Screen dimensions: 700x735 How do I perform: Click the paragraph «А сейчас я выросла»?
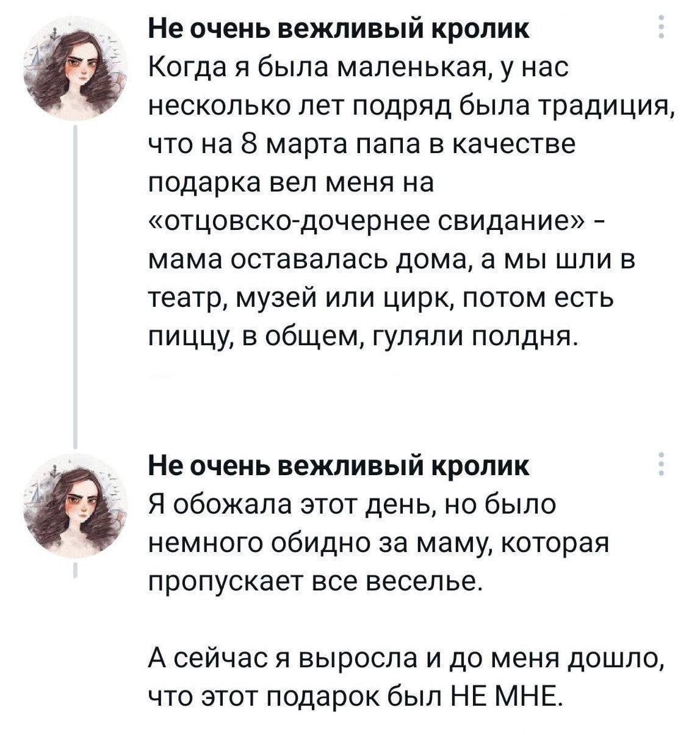[405, 659]
